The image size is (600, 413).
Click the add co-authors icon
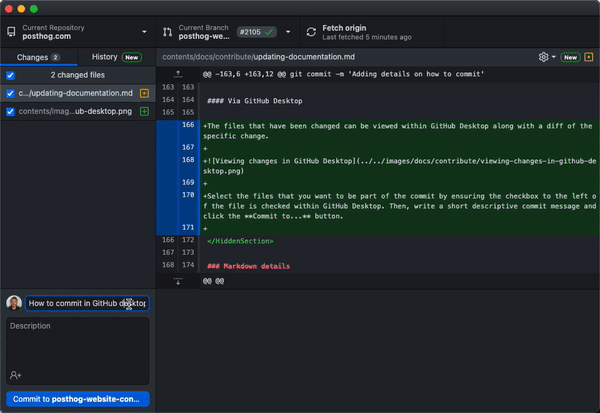coord(16,375)
